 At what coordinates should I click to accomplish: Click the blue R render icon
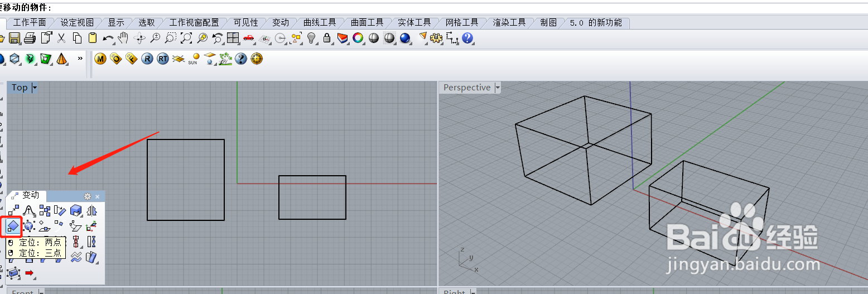pyautogui.click(x=147, y=59)
